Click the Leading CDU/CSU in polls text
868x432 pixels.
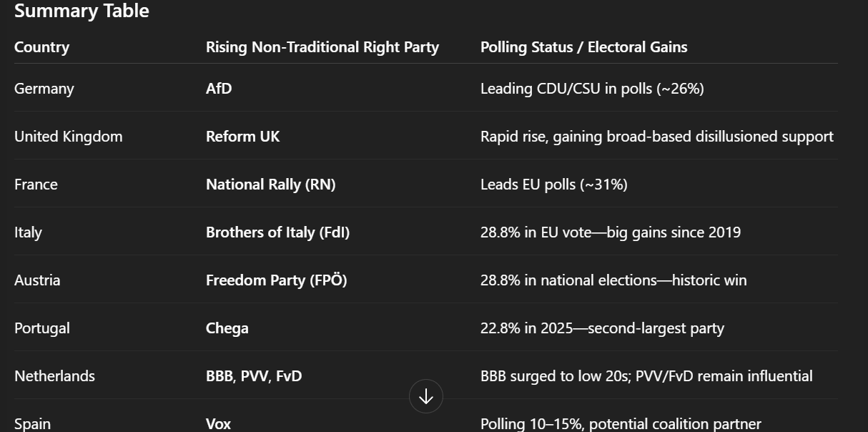592,89
